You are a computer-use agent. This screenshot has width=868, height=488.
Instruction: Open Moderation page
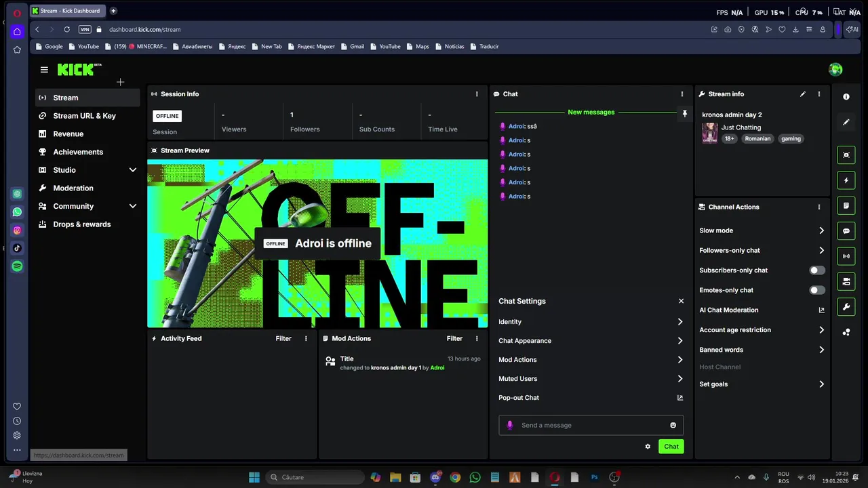click(x=88, y=188)
